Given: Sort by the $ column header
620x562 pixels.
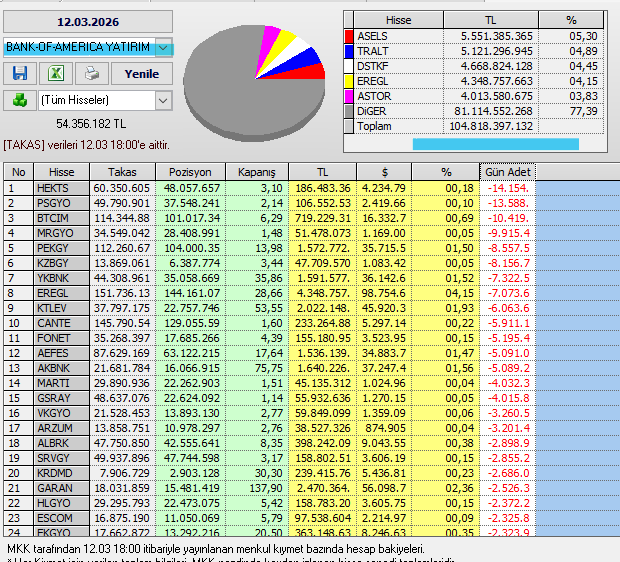Looking at the screenshot, I should click(384, 172).
